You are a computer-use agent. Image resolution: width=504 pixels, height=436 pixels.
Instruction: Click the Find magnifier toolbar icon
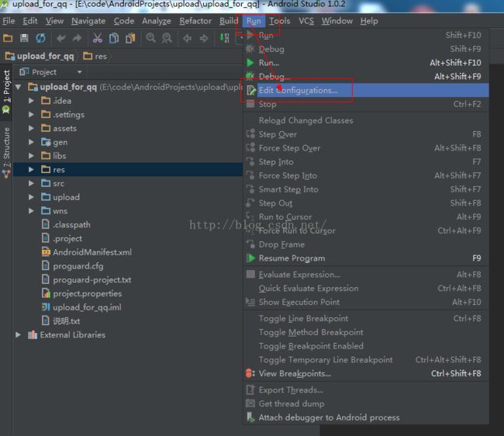(150, 38)
